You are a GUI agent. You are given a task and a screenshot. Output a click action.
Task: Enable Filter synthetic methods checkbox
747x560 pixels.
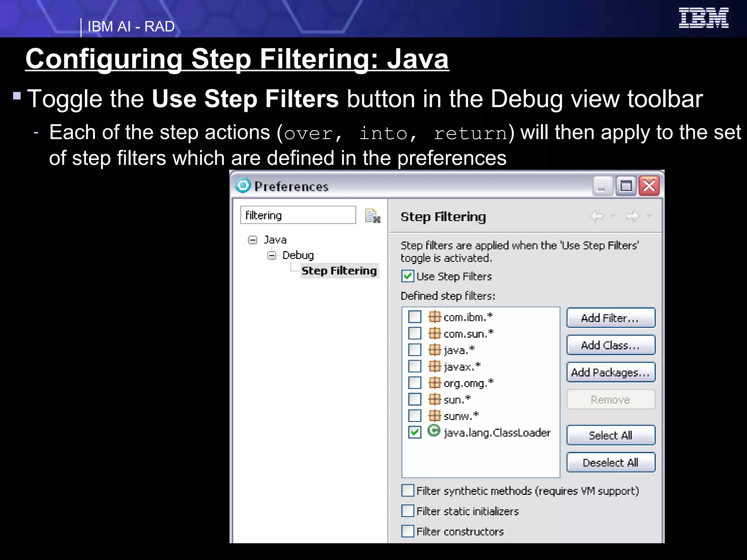pos(407,490)
